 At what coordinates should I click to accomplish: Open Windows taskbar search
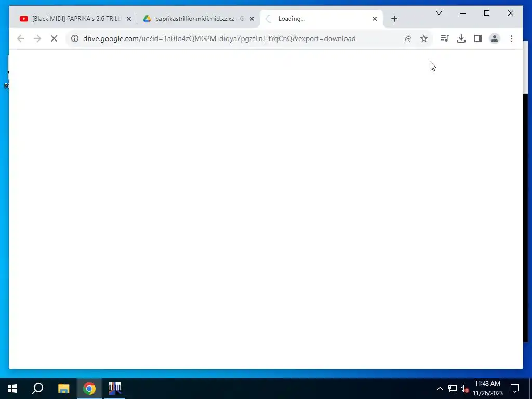[37, 389]
